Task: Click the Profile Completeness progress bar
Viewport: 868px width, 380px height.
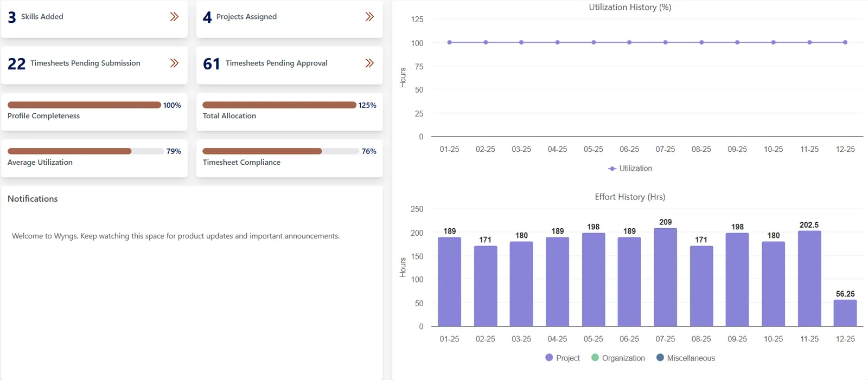Action: [84, 105]
